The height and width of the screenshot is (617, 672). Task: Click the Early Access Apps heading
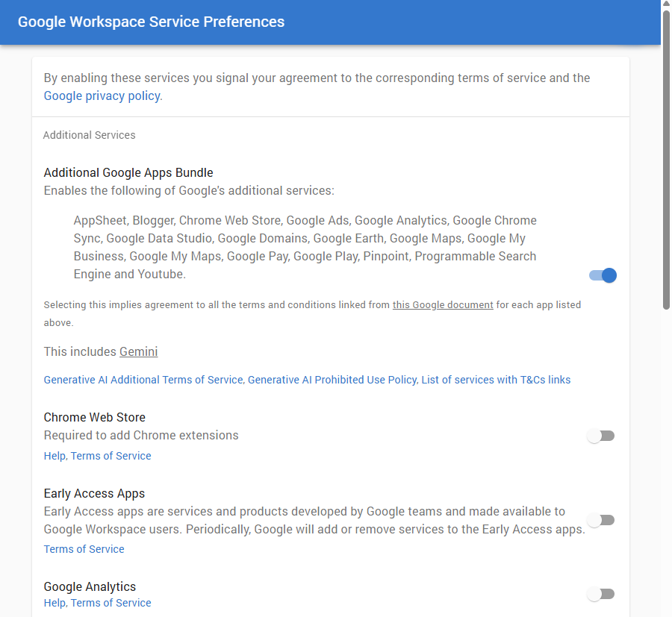[94, 494]
